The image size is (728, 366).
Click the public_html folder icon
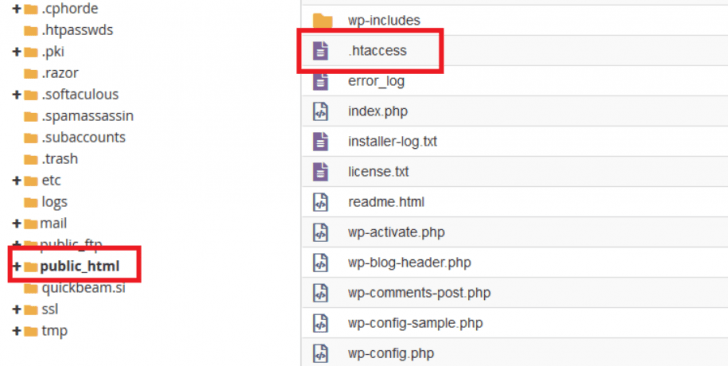pos(31,267)
